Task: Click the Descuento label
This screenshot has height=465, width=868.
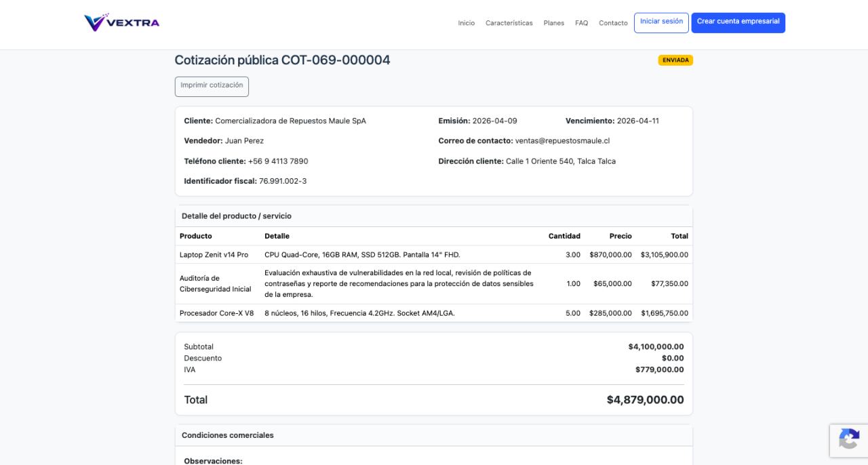Action: (203, 358)
